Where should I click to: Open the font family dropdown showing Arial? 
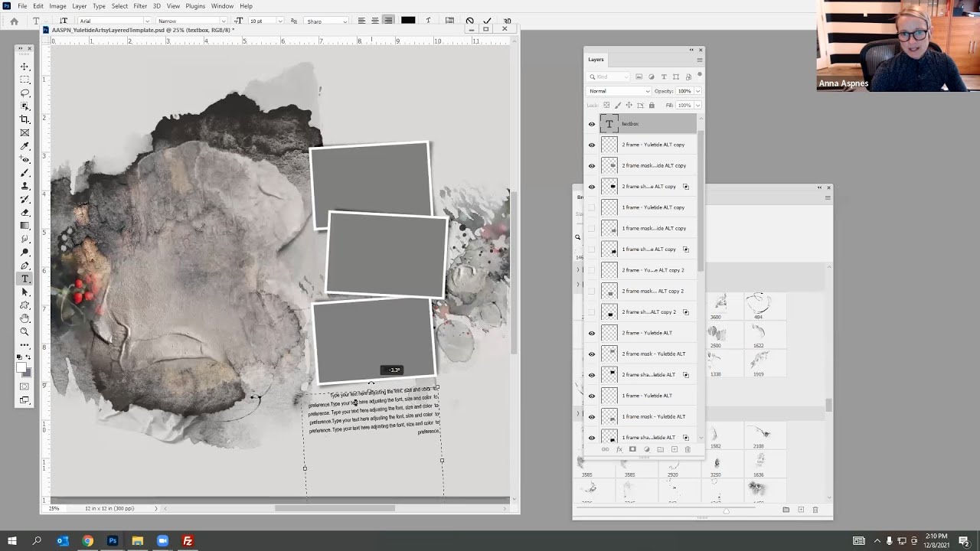[115, 21]
